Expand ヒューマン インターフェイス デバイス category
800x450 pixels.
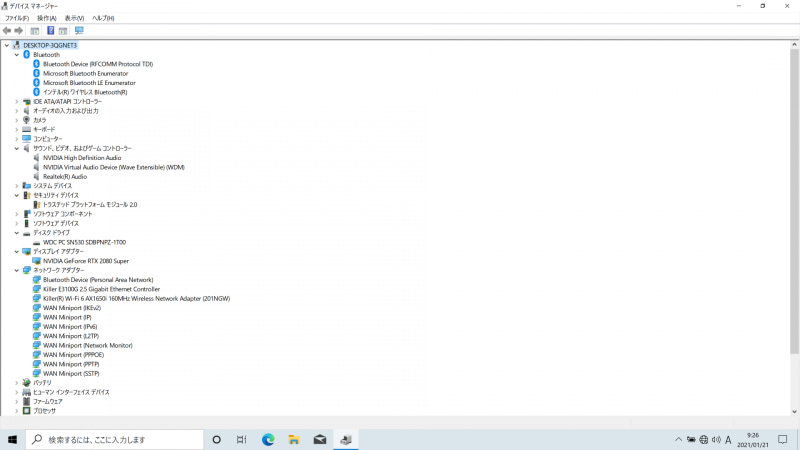pyautogui.click(x=16, y=392)
